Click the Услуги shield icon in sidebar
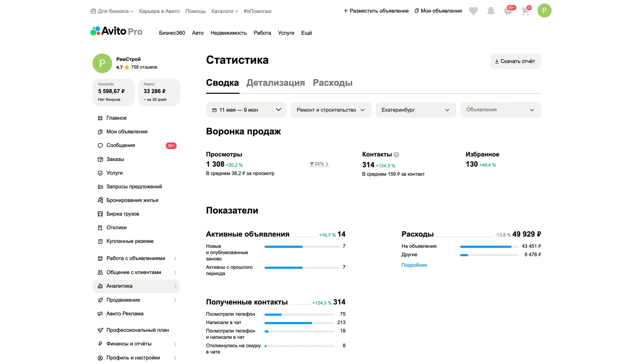Screen dimensions: 642x364 [100, 173]
